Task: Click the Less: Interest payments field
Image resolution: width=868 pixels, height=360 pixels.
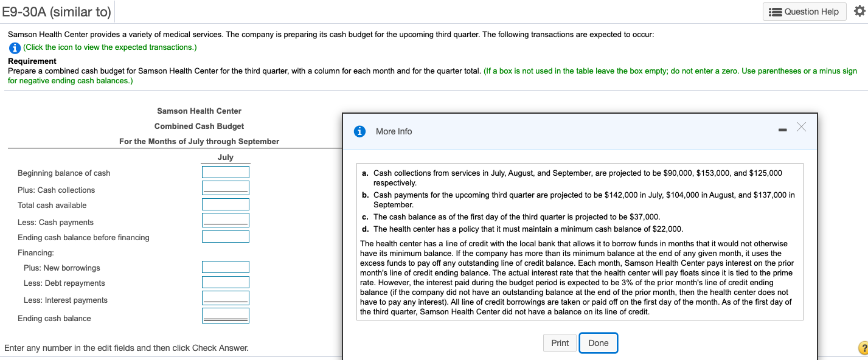Action: [226, 298]
